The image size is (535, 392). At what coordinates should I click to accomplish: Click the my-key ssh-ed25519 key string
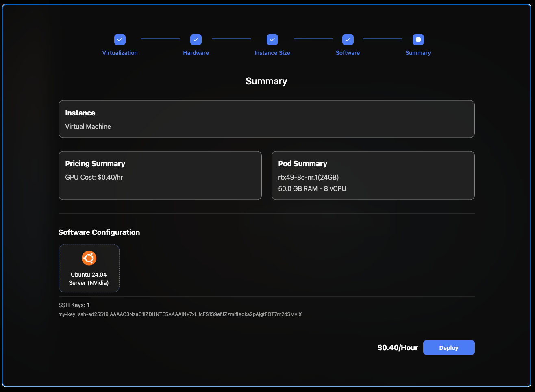click(x=180, y=314)
